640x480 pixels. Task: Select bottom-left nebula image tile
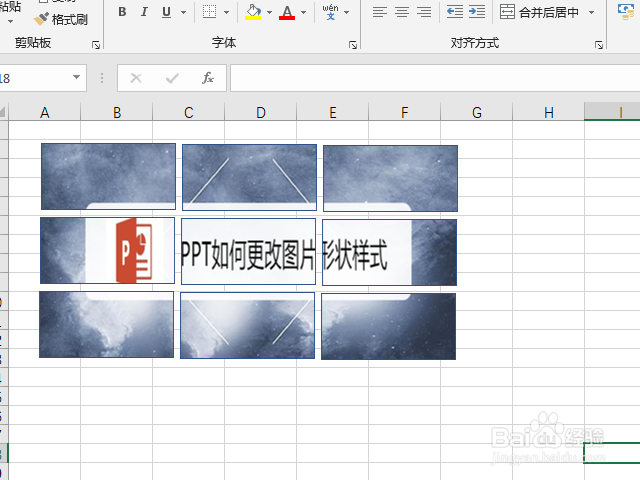click(107, 324)
